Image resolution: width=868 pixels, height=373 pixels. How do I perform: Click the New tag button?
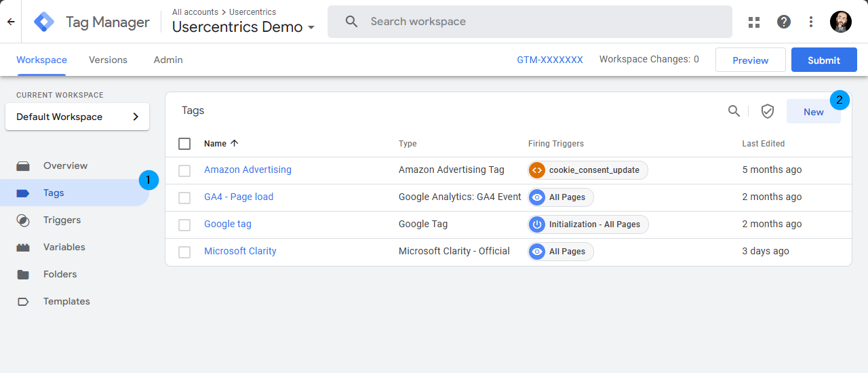click(x=814, y=111)
